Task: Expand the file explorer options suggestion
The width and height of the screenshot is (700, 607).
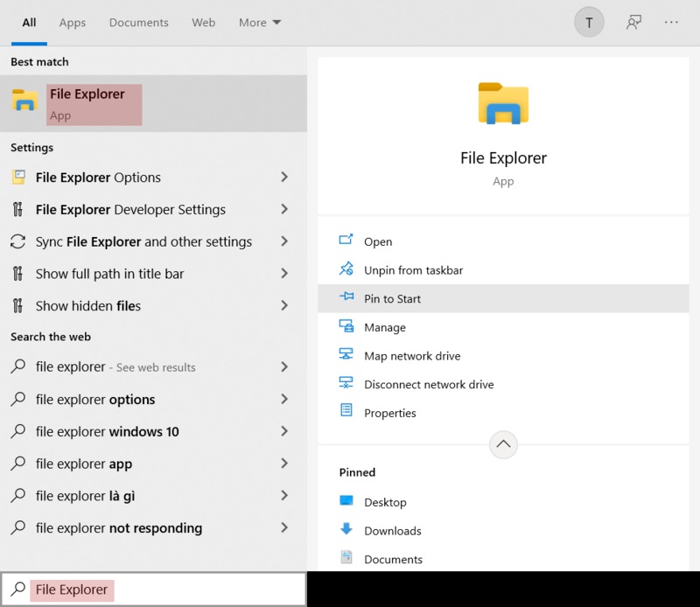Action: click(x=283, y=400)
